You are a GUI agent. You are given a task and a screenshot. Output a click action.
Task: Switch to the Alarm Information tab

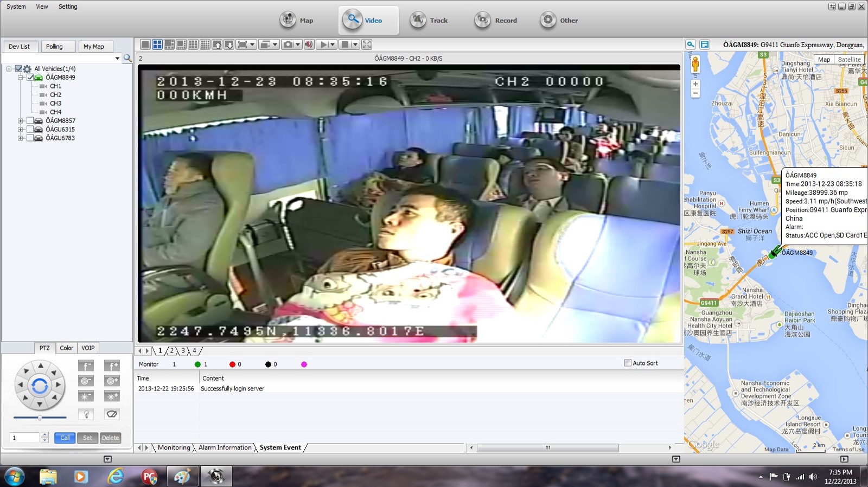tap(225, 447)
